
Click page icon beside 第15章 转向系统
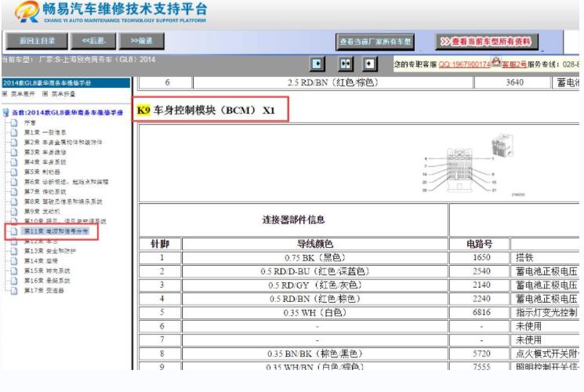point(14,270)
